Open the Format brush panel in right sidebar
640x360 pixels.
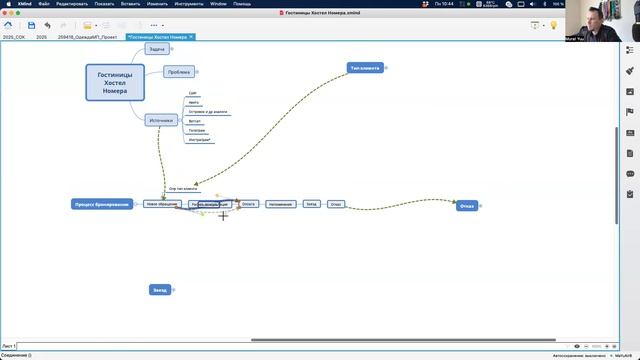tap(630, 71)
